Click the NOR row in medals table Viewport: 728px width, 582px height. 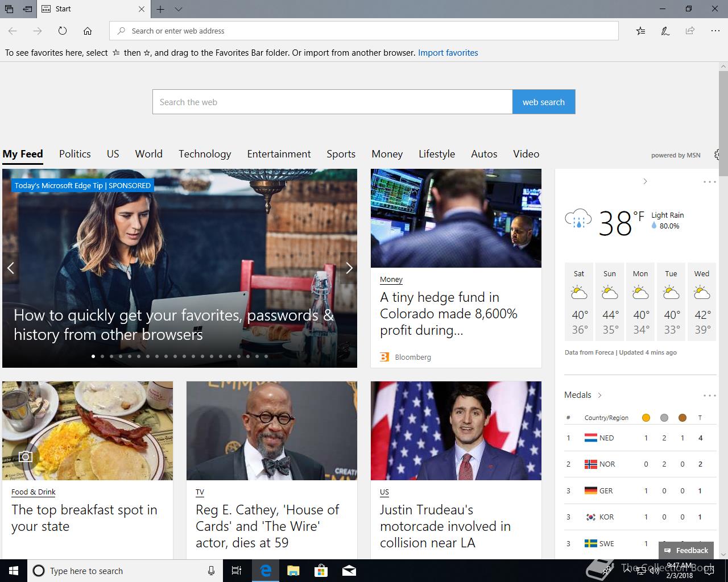pos(640,464)
